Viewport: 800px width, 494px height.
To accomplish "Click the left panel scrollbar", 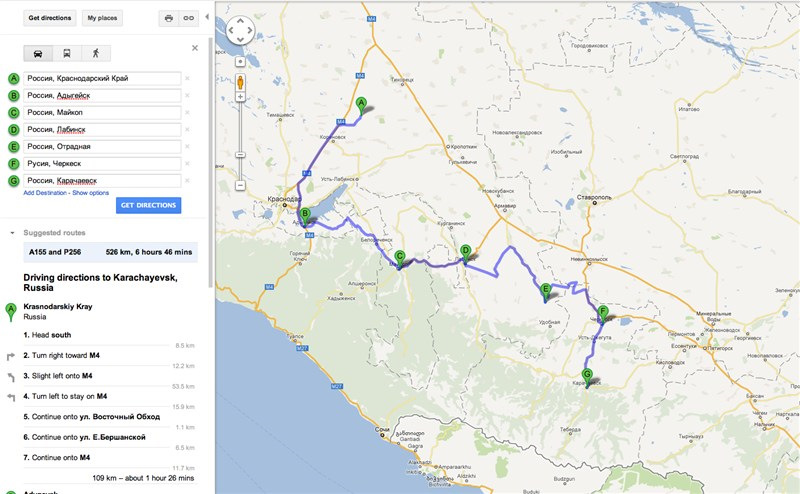I will click(211, 161).
